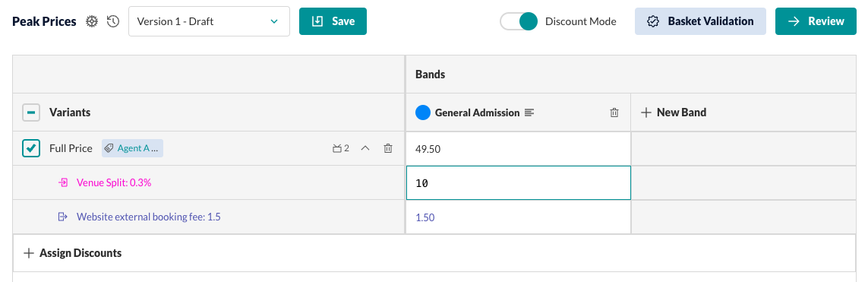The width and height of the screenshot is (868, 282).
Task: Open the Version 1 - Draft dropdown
Action: tap(210, 21)
